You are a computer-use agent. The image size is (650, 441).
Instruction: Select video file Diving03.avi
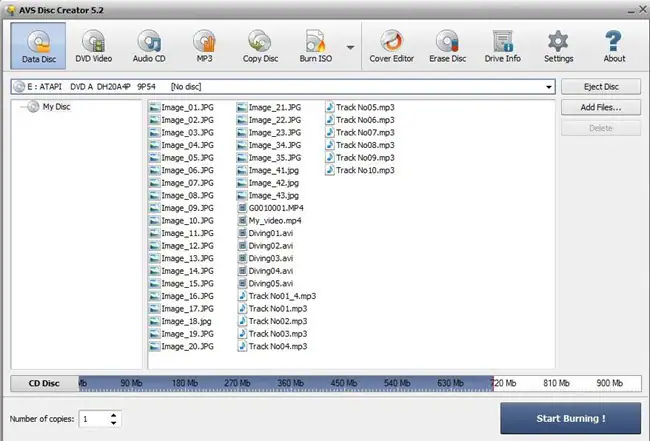266,259
